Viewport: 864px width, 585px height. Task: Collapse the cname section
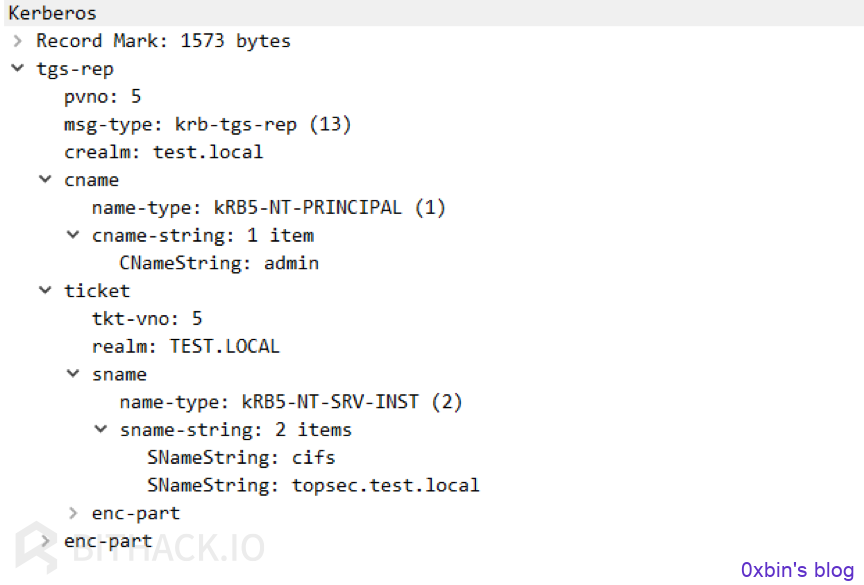pyautogui.click(x=45, y=180)
